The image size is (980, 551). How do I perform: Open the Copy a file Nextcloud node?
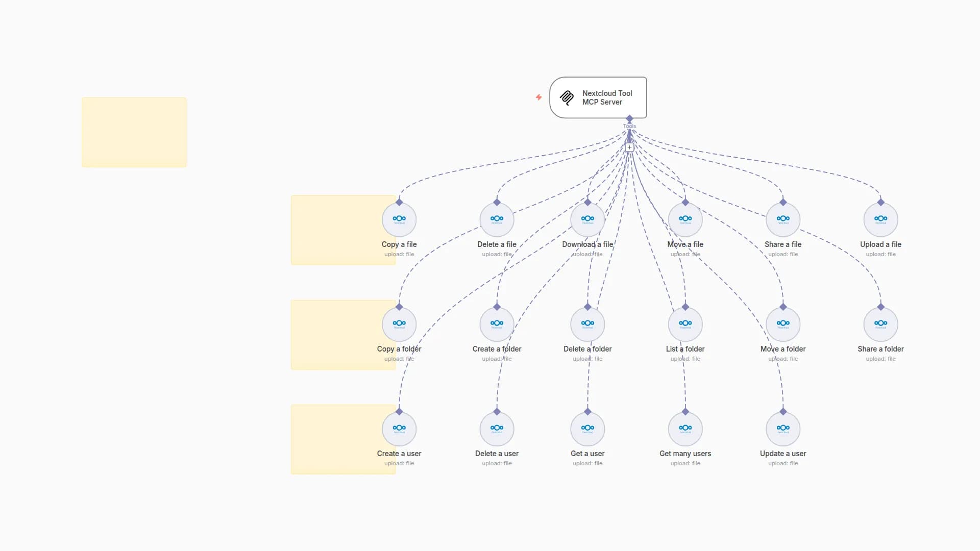[399, 219]
